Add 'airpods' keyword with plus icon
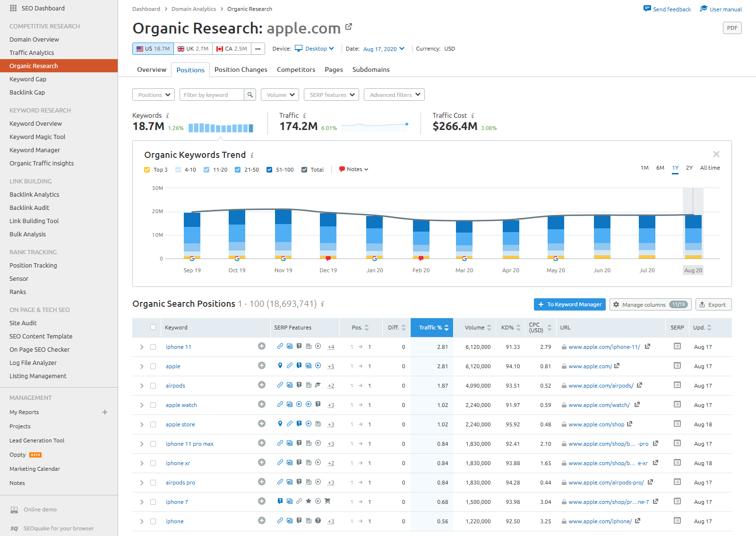The width and height of the screenshot is (756, 536). click(262, 385)
